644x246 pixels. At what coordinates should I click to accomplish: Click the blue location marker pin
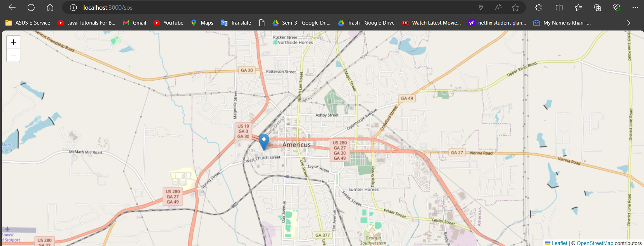[x=264, y=142]
